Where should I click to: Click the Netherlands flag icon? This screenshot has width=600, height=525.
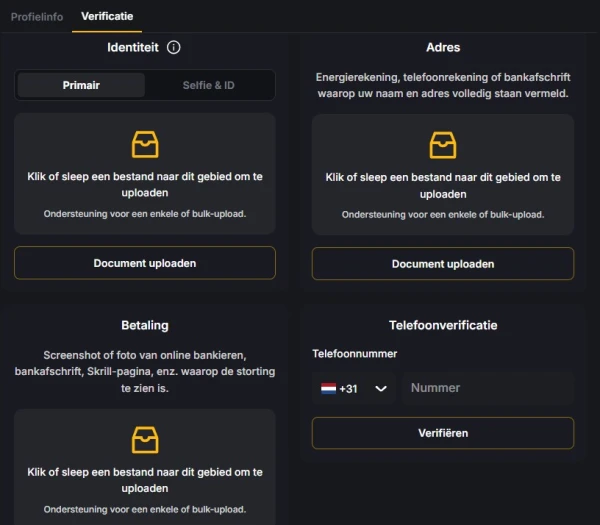(328, 388)
